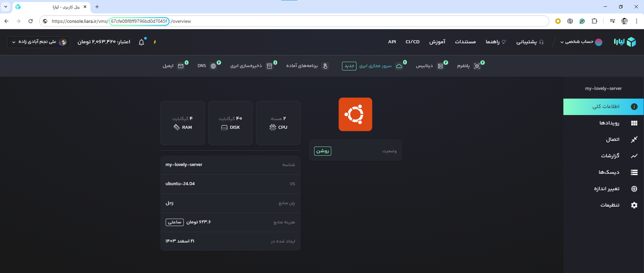The height and width of the screenshot is (273, 644).
Task: Open the browser tab search dropdown
Action: (x=6, y=7)
